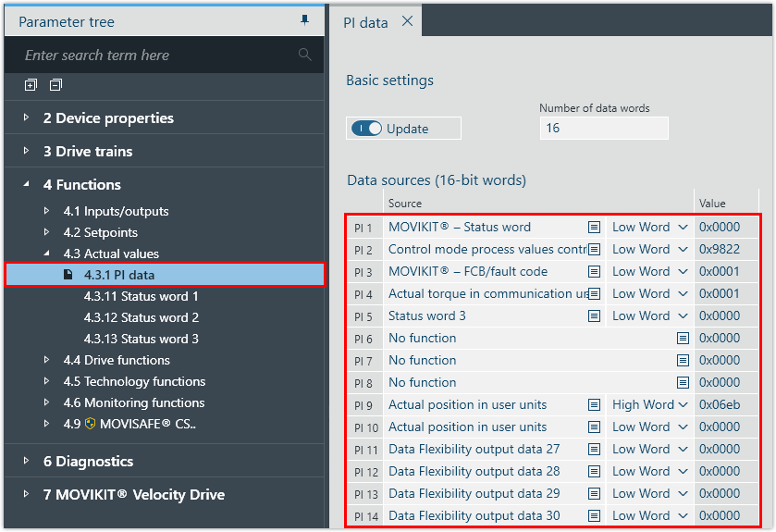Collapse the 4 Functions node

(27, 185)
